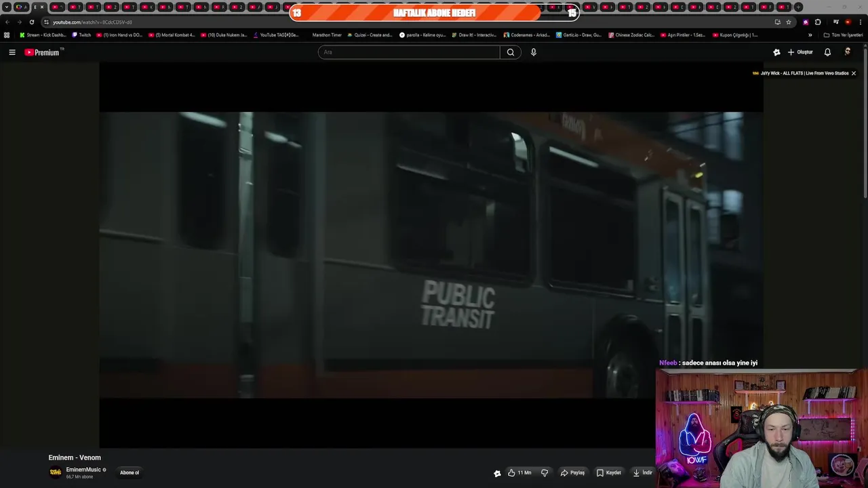The image size is (868, 488).
Task: Open site info icon beside the URL
Action: [x=46, y=22]
